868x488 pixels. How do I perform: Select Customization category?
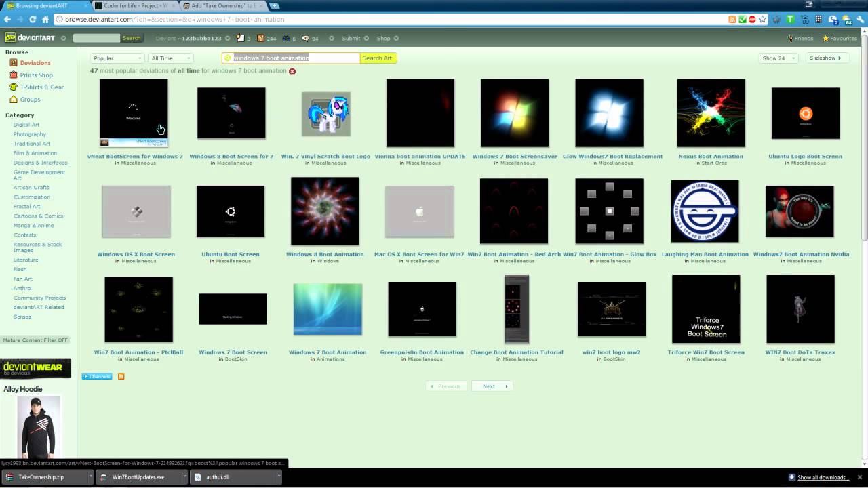pos(32,197)
